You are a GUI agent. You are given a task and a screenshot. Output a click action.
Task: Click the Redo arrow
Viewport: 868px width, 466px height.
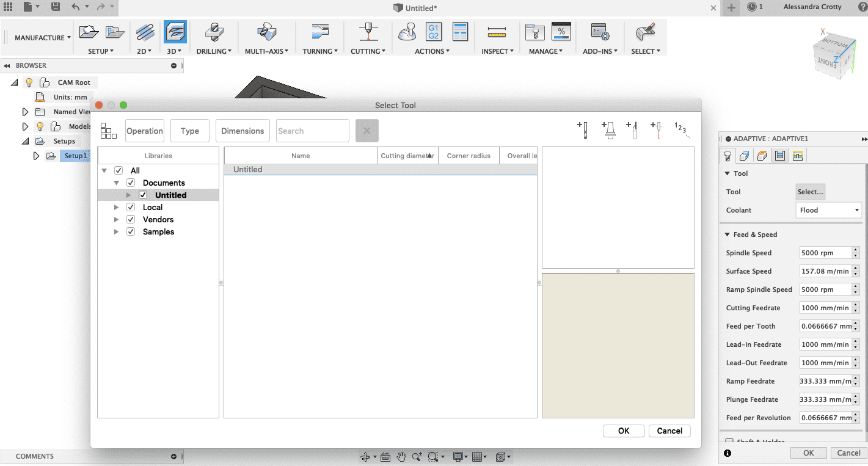tap(101, 7)
